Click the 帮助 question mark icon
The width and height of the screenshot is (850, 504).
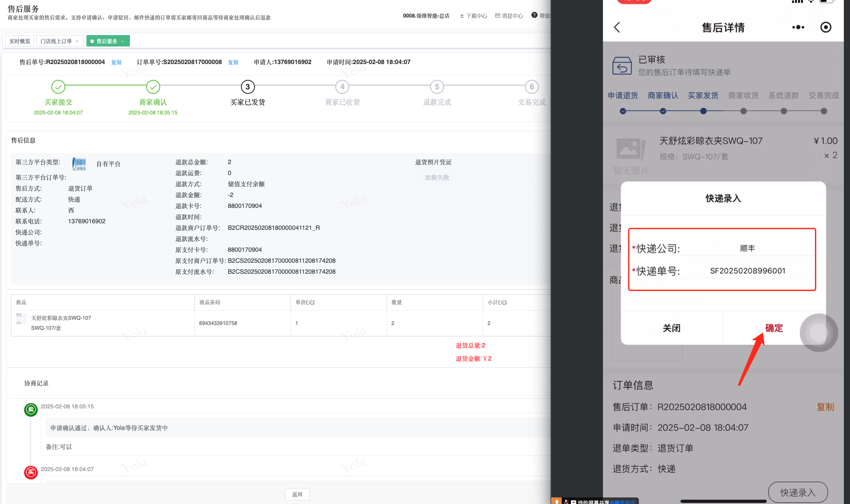coord(534,15)
